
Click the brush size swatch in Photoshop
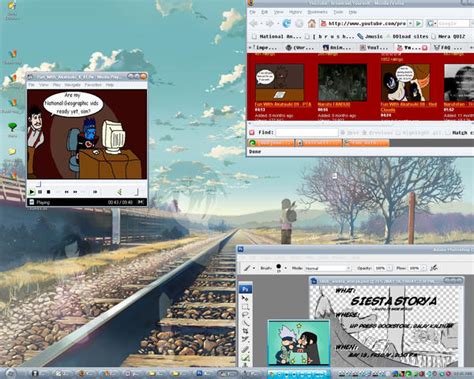pos(278,267)
